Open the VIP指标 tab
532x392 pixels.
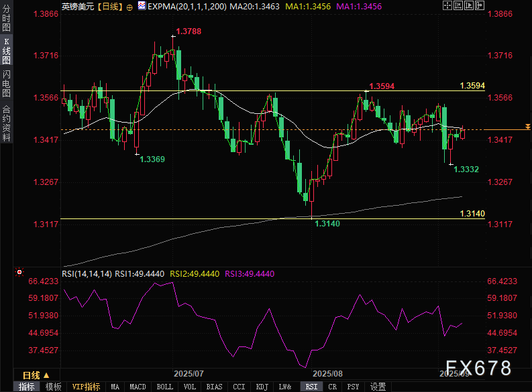pyautogui.click(x=86, y=387)
